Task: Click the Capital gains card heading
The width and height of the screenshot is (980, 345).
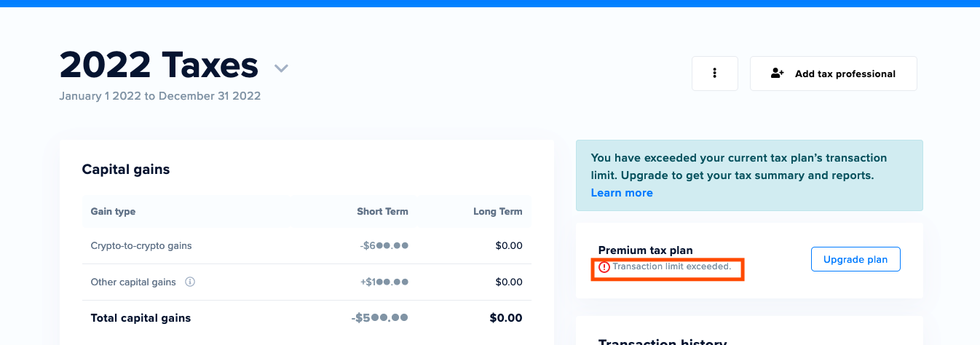Action: click(x=126, y=170)
